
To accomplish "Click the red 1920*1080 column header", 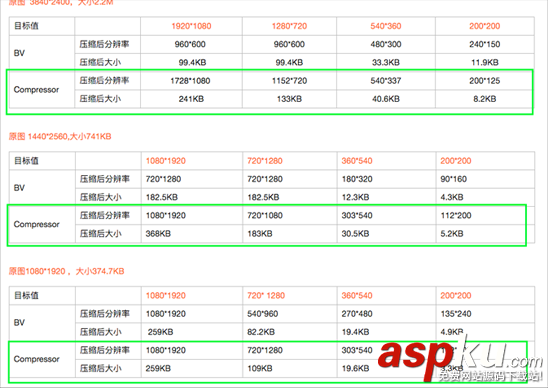I will click(x=191, y=26).
